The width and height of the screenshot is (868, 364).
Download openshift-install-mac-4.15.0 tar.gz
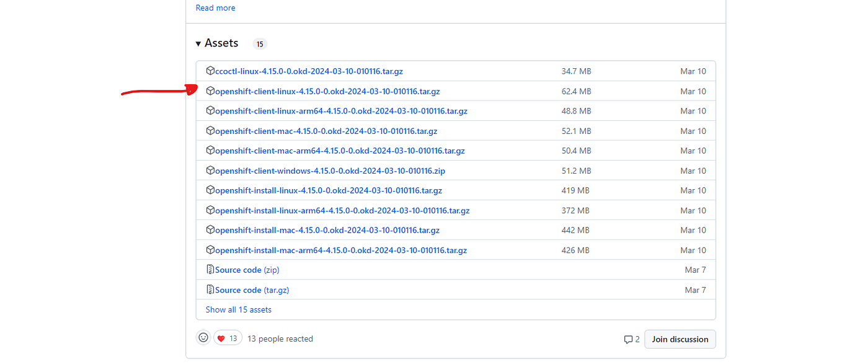point(327,230)
